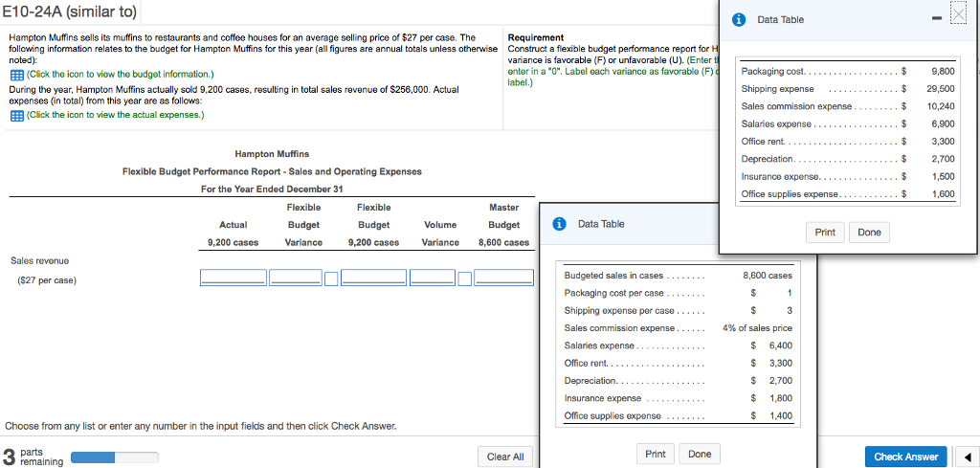This screenshot has height=468, width=980.
Task: Click the parts remaining progress bar
Action: pos(115,457)
